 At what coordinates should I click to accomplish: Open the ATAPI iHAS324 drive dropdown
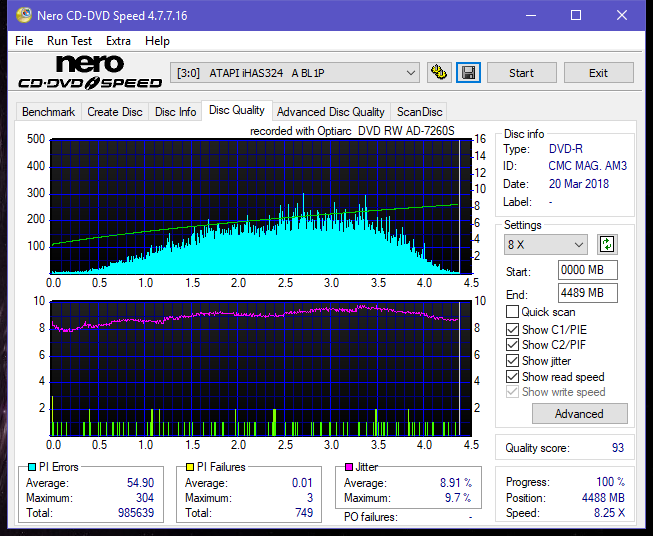click(x=295, y=73)
